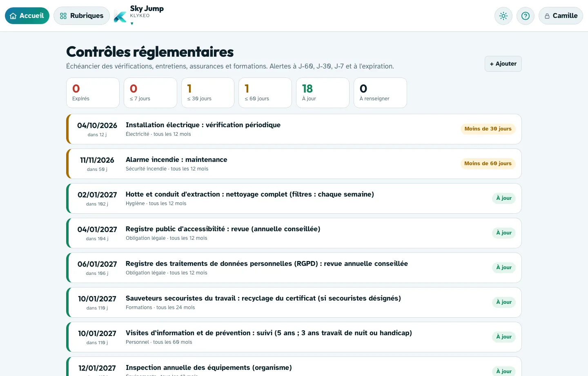
Task: Go to the Accueil home button
Action: 27,15
